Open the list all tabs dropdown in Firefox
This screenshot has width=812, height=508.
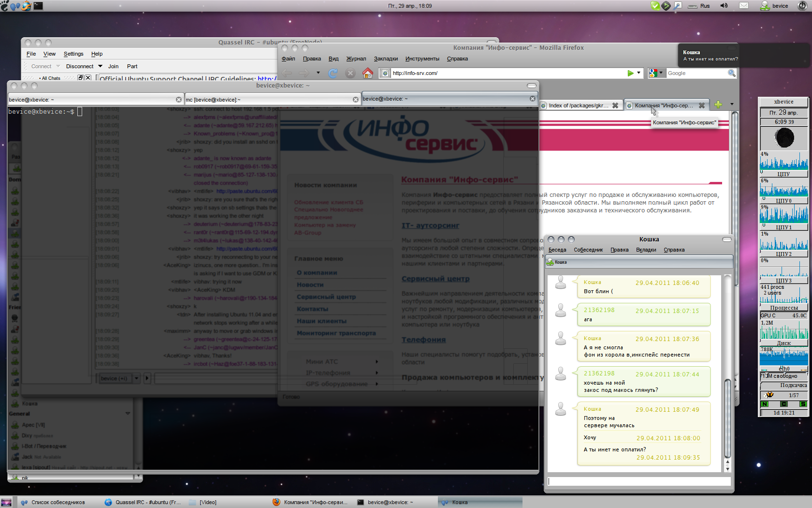(732, 105)
